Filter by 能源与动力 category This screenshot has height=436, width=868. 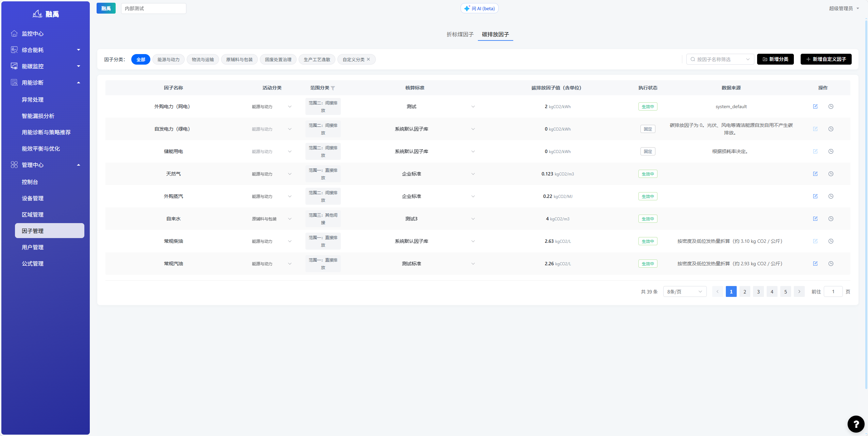(x=168, y=59)
